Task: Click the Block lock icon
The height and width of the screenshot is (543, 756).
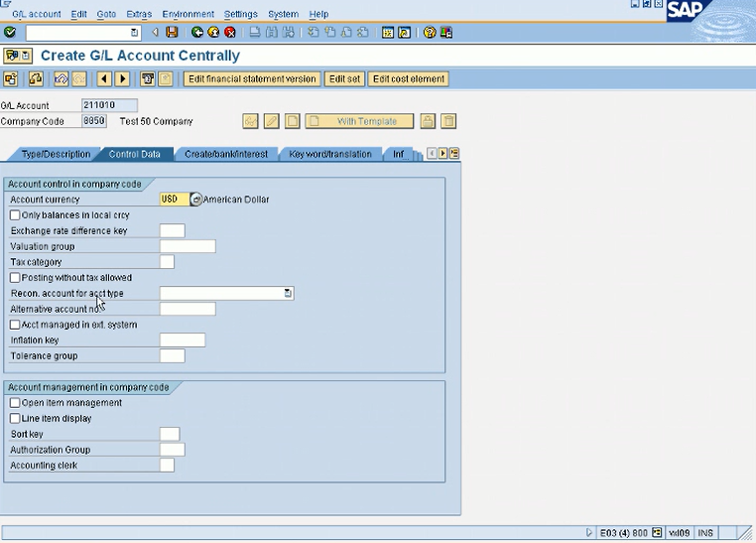Action: [x=428, y=121]
